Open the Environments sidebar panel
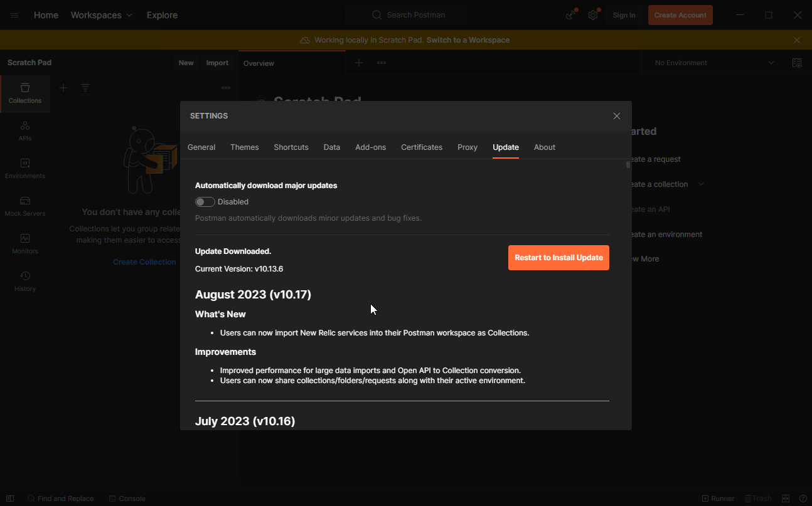The width and height of the screenshot is (812, 506). [25, 169]
